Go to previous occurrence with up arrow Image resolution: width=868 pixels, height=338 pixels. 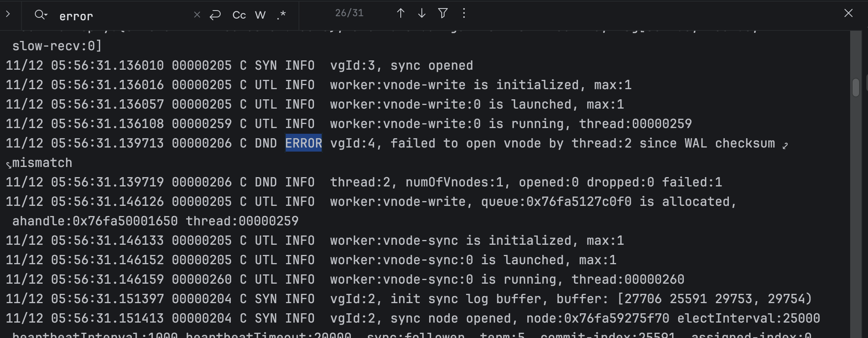[400, 13]
